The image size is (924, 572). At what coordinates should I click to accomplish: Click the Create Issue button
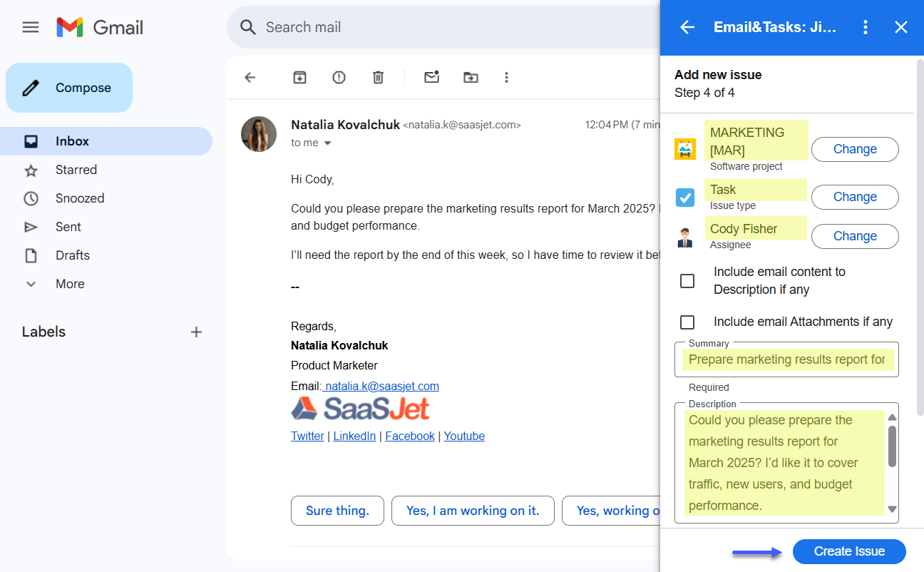pos(849,551)
